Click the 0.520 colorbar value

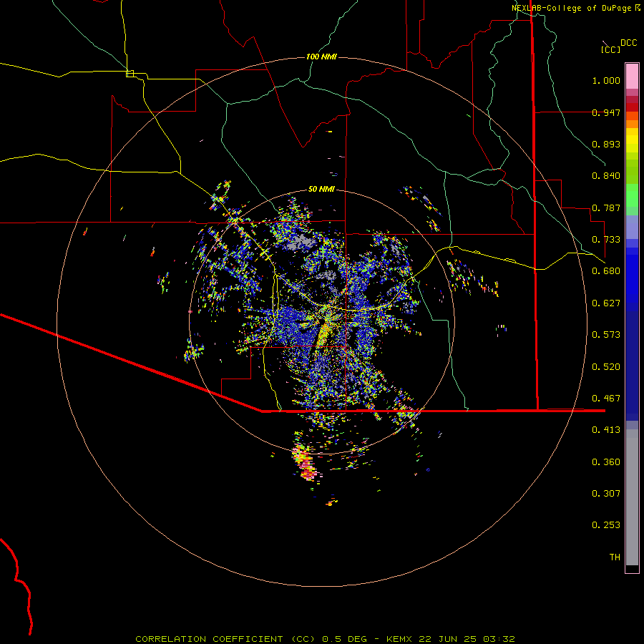pyautogui.click(x=606, y=367)
